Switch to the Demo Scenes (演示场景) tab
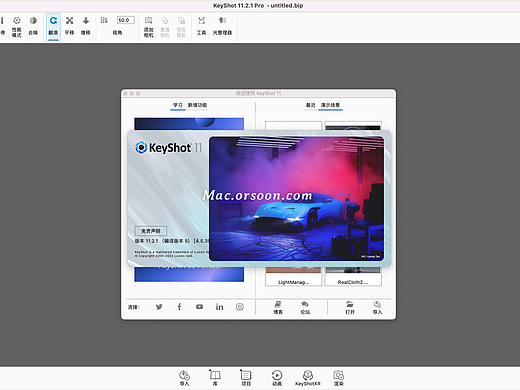 tap(330, 105)
